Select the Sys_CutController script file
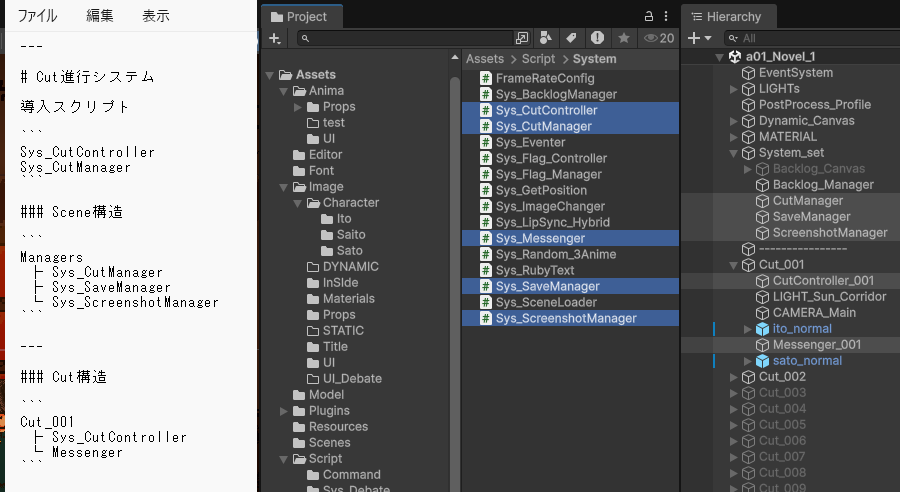Viewport: 900px width, 492px height. point(546,110)
